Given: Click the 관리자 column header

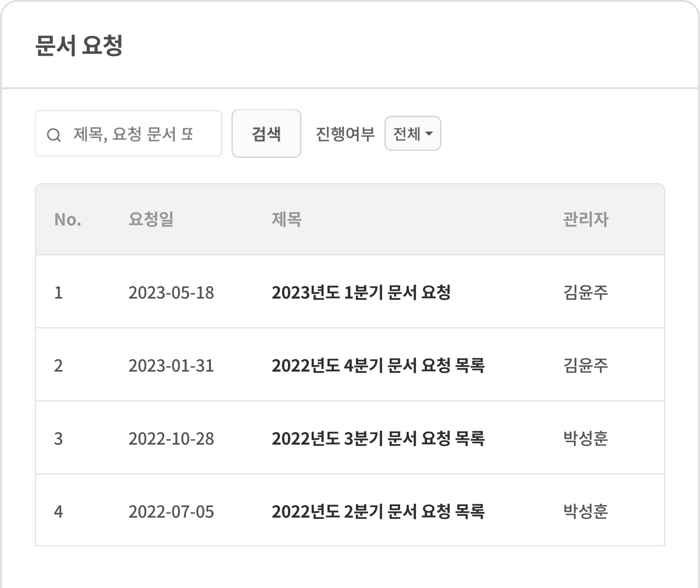Looking at the screenshot, I should pyautogui.click(x=584, y=220).
